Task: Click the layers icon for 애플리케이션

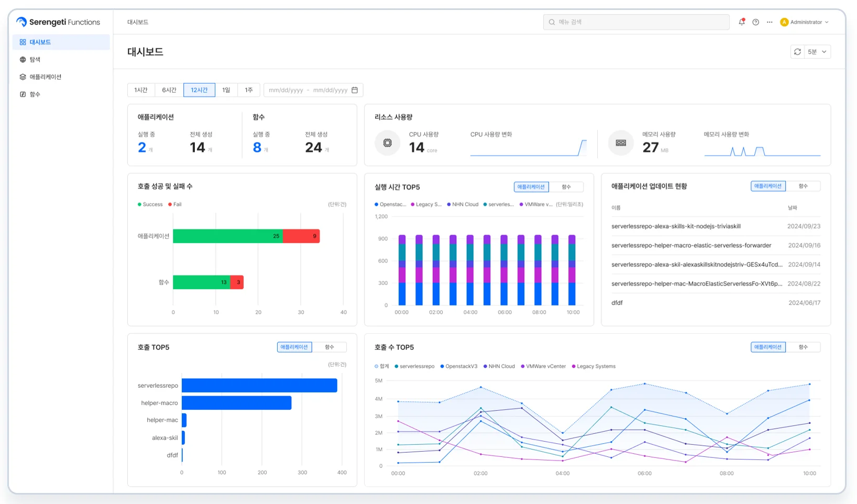Action: 23,77
